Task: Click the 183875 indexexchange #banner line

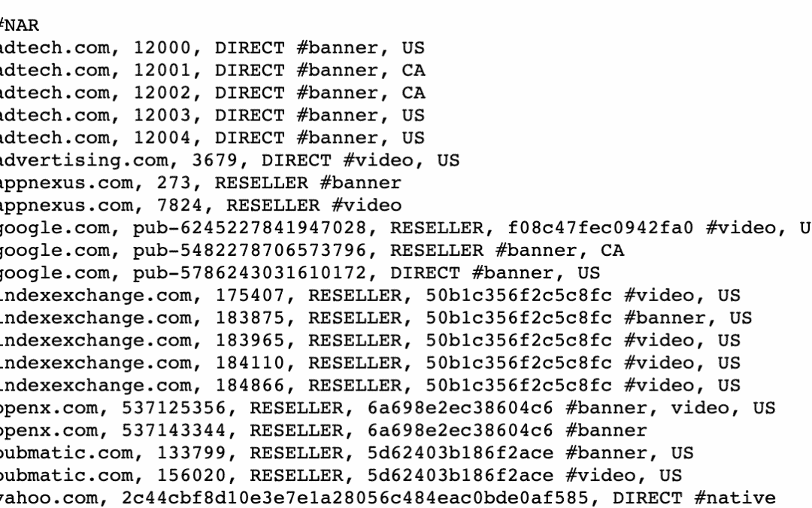Action: (x=376, y=318)
